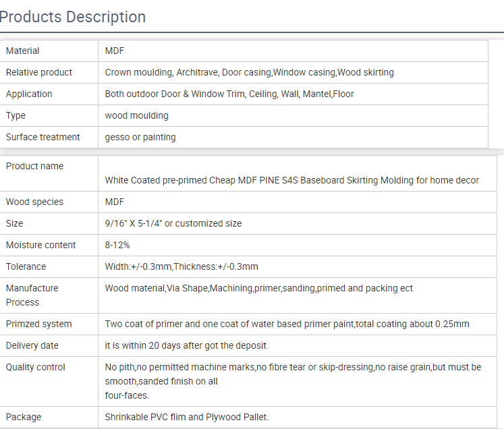Viewport: 504px width, 429px height.
Task: Click the Products Description heading
Action: (72, 17)
